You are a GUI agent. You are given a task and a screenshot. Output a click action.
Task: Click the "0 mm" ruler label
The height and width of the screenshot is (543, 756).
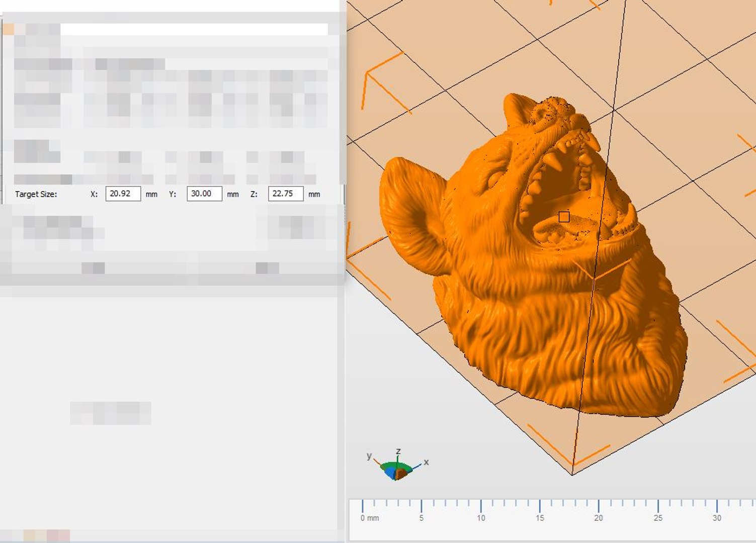pos(370,518)
